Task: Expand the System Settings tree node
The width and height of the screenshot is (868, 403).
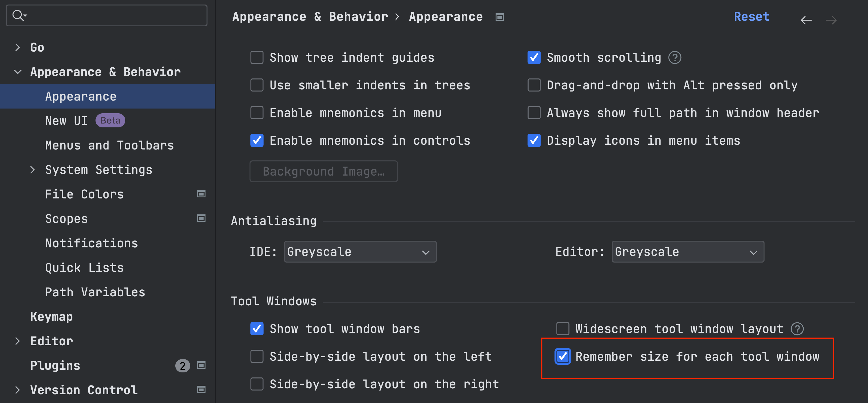Action: (32, 170)
